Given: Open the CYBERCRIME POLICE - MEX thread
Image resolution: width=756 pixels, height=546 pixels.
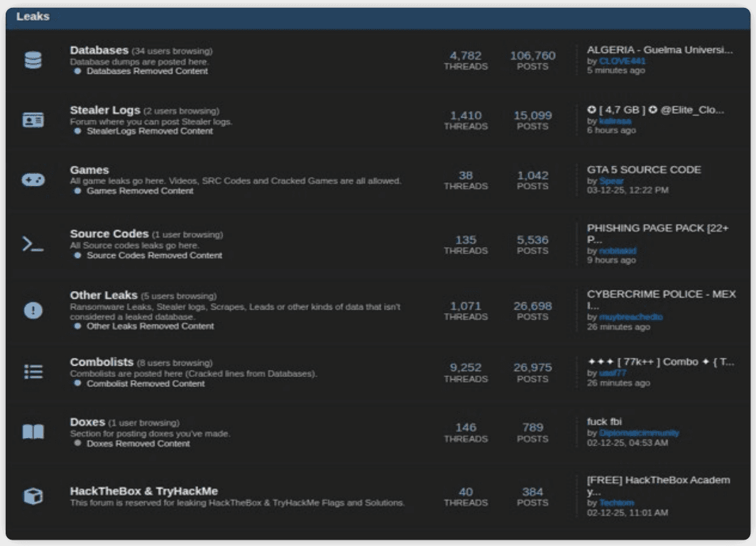Looking at the screenshot, I should (662, 300).
